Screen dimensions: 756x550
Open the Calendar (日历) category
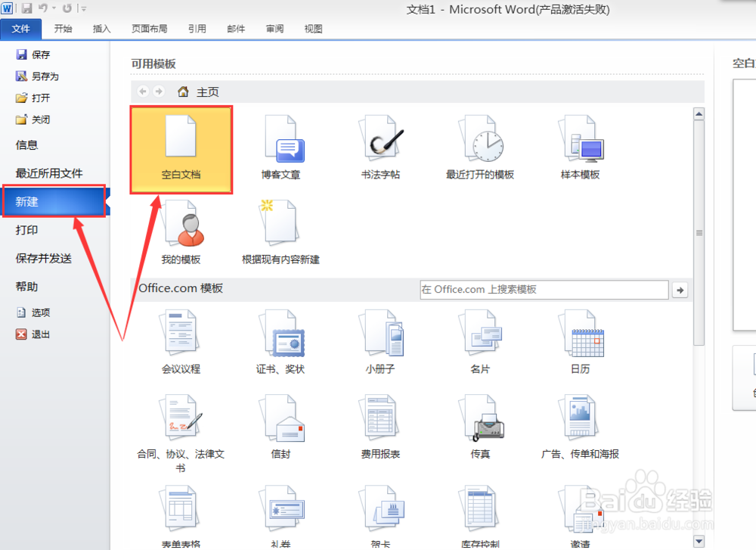580,343
